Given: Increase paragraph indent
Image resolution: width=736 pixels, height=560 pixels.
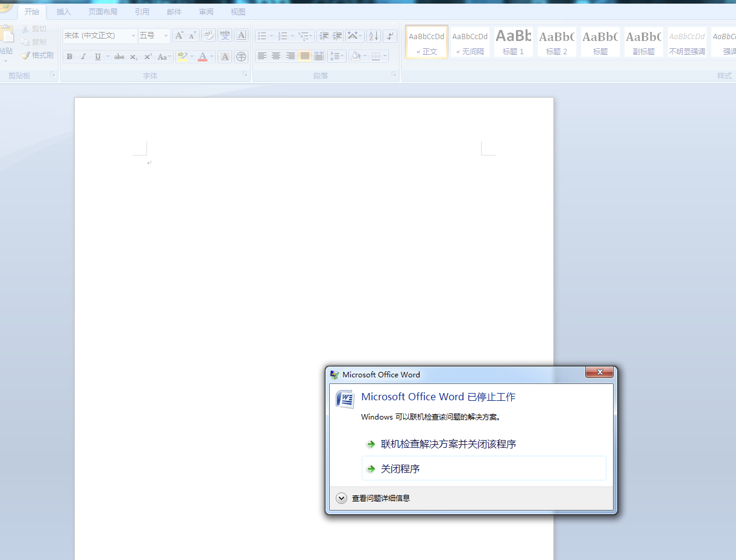Looking at the screenshot, I should [338, 36].
